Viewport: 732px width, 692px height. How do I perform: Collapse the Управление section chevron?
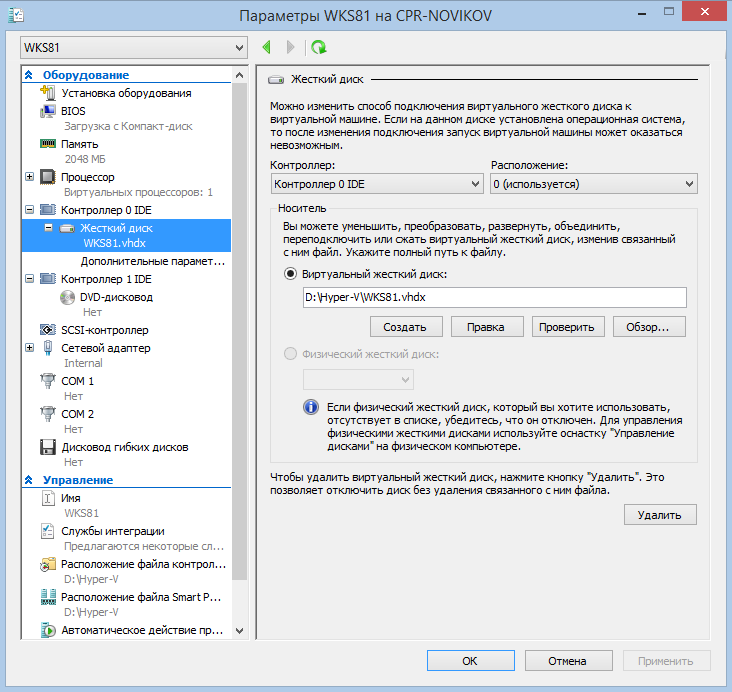tap(29, 480)
